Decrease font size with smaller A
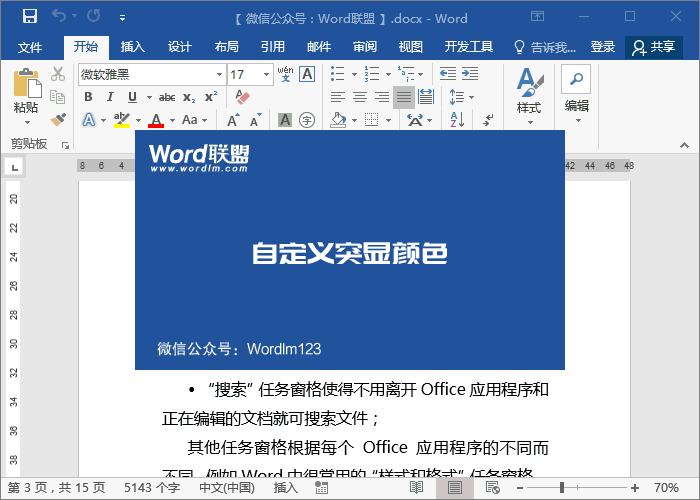The image size is (700, 500). [255, 120]
